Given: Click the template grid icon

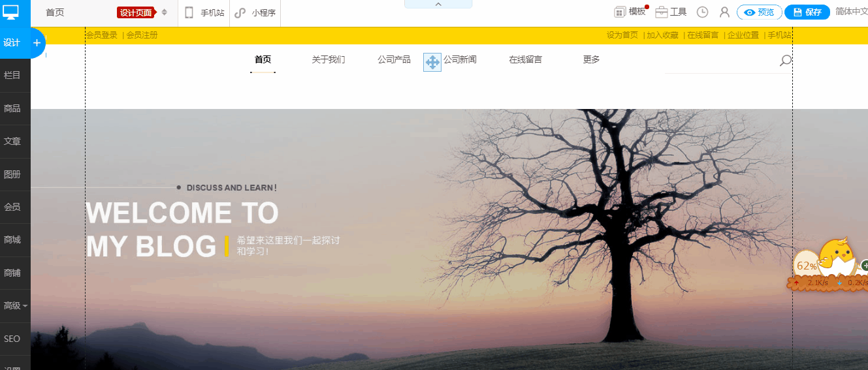Looking at the screenshot, I should click(x=620, y=12).
